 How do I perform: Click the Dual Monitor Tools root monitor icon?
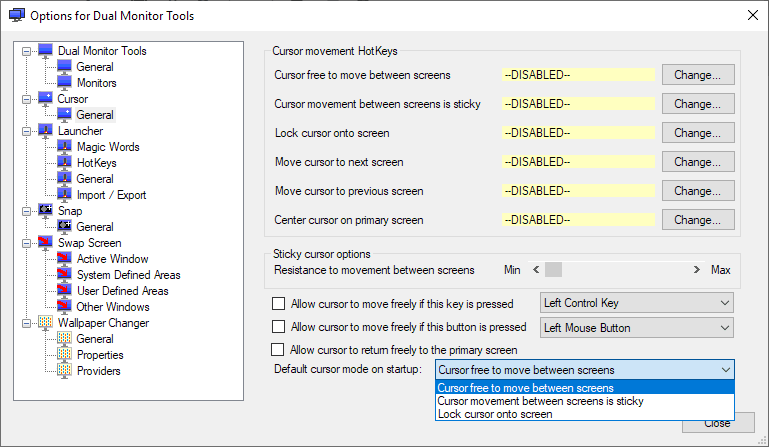pyautogui.click(x=46, y=51)
